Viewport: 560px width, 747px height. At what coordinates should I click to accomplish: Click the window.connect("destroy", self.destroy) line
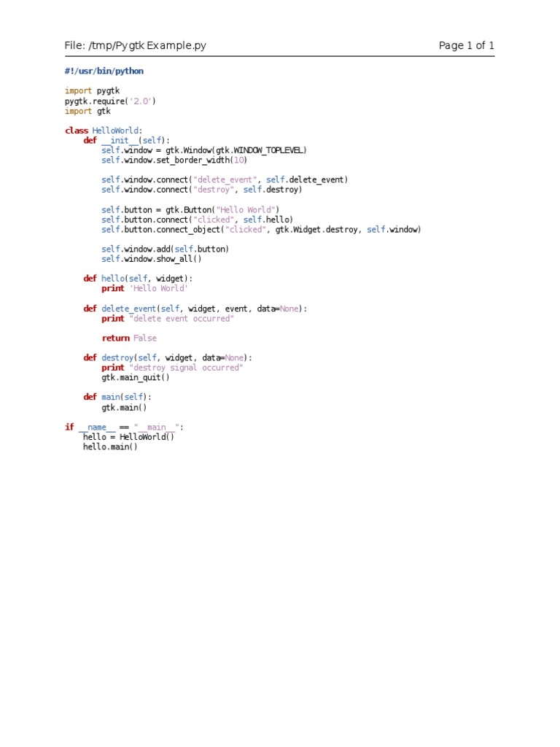(202, 190)
